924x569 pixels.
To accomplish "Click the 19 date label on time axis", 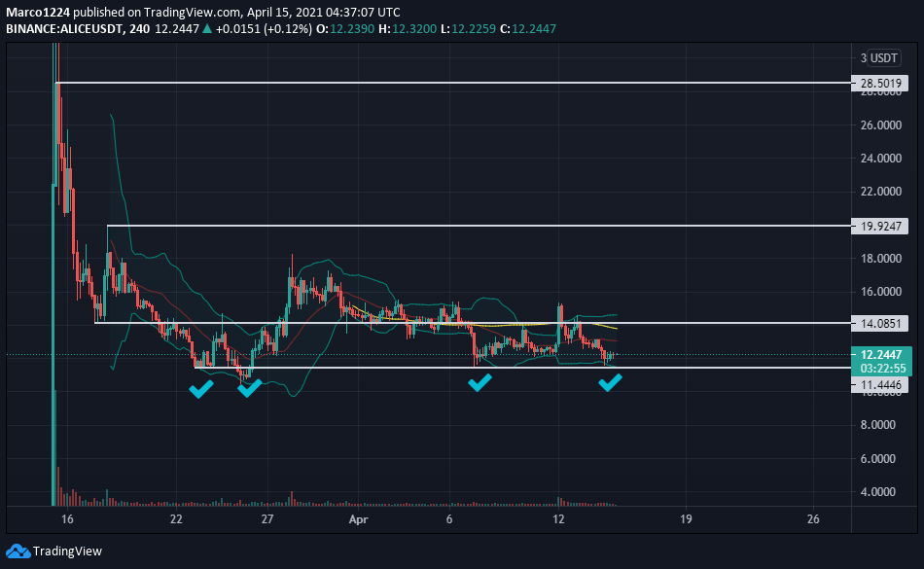I will (686, 519).
